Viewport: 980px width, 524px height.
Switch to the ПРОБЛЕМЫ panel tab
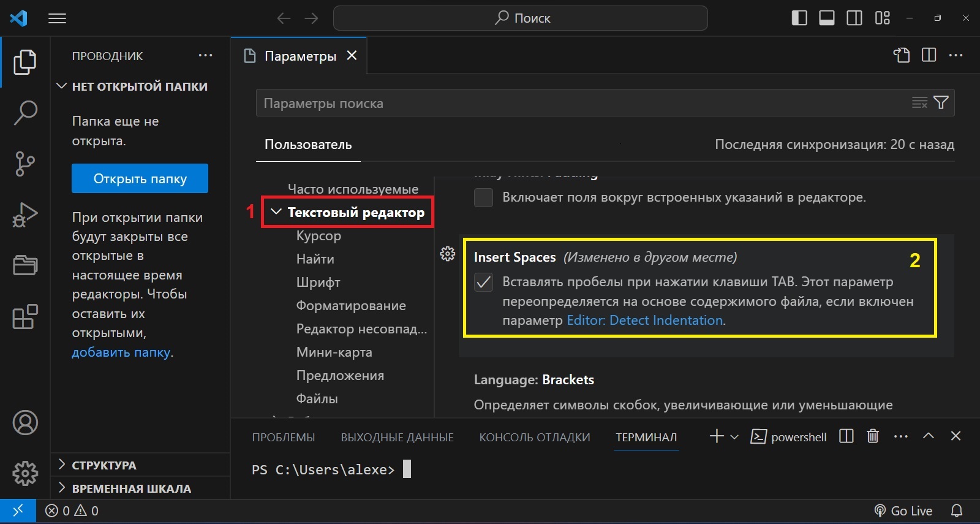coord(283,437)
